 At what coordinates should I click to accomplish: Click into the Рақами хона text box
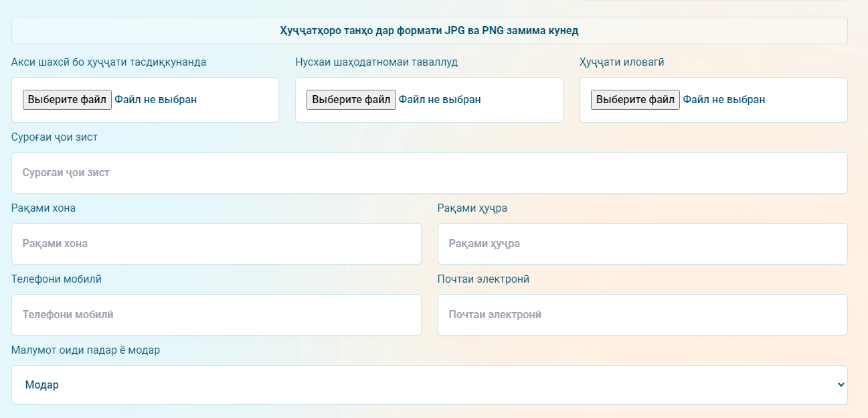[x=216, y=244]
